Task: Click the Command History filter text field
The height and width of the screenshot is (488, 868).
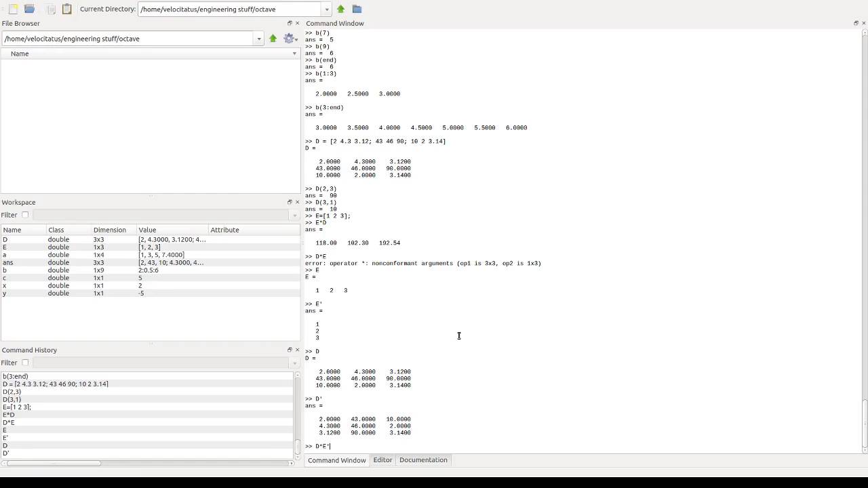Action: (161, 363)
